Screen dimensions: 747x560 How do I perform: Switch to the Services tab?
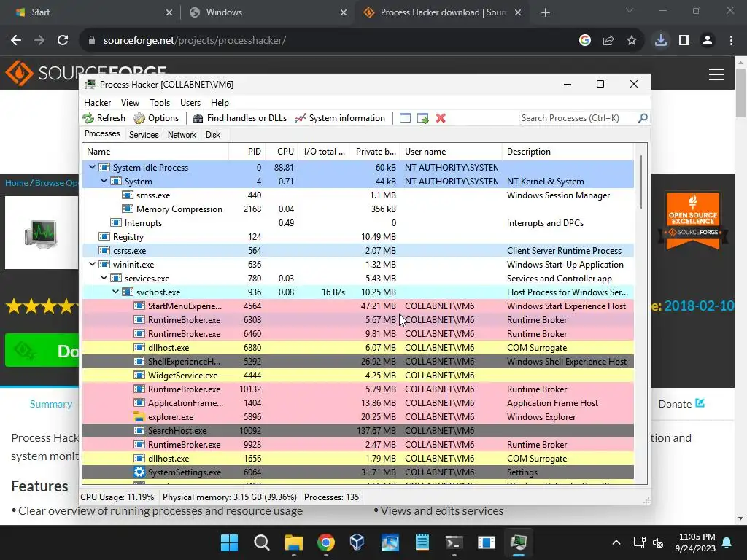point(144,135)
